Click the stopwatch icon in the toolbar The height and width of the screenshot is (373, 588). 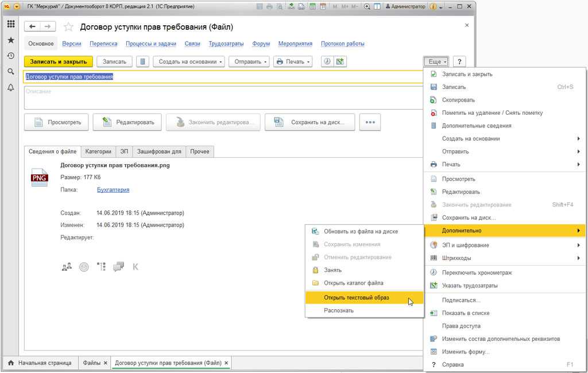(x=327, y=61)
